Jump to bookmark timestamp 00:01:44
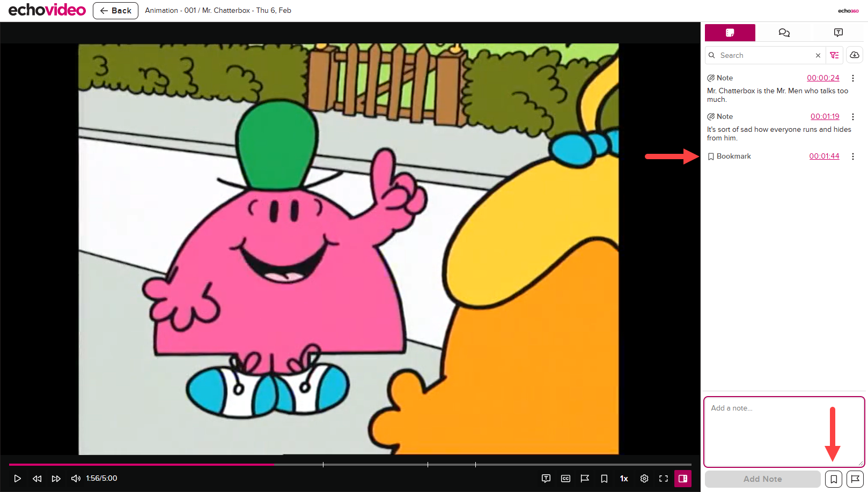868x492 pixels. pyautogui.click(x=824, y=156)
